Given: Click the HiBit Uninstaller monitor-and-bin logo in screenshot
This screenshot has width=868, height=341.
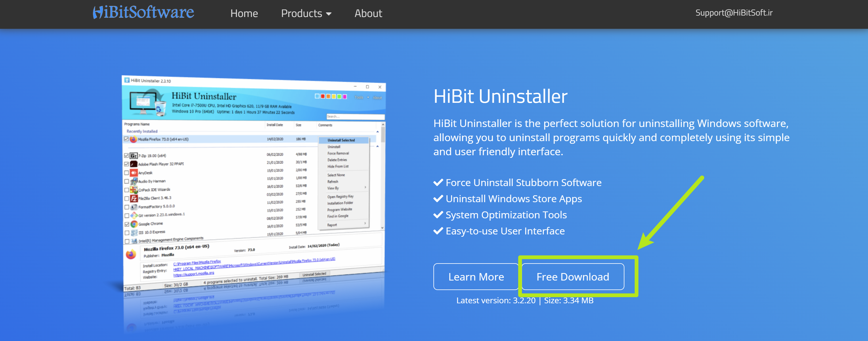Looking at the screenshot, I should coord(148,103).
